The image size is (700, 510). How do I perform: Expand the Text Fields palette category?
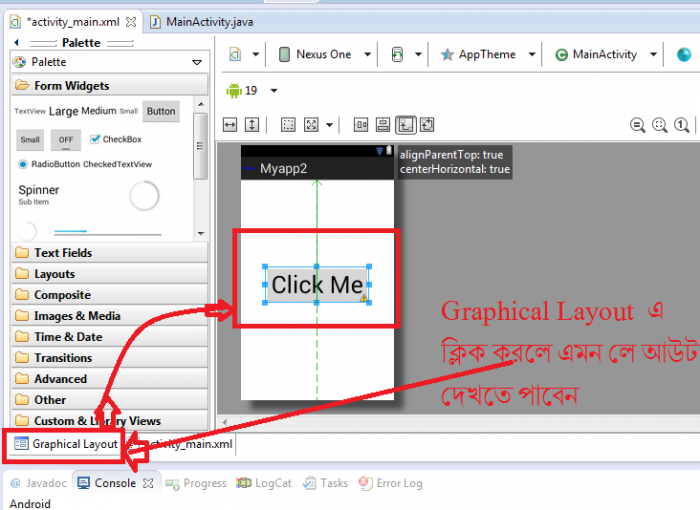point(110,253)
